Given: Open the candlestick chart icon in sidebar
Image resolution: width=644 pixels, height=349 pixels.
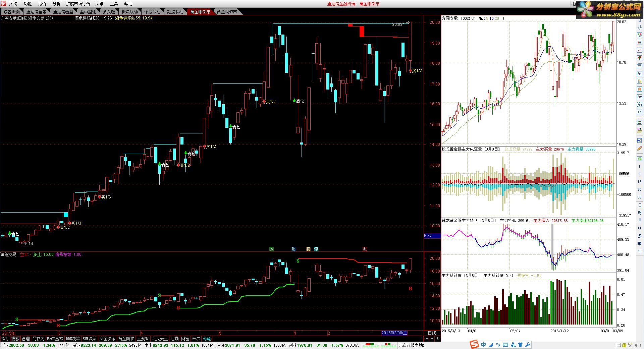Looking at the screenshot, I should click(640, 57).
